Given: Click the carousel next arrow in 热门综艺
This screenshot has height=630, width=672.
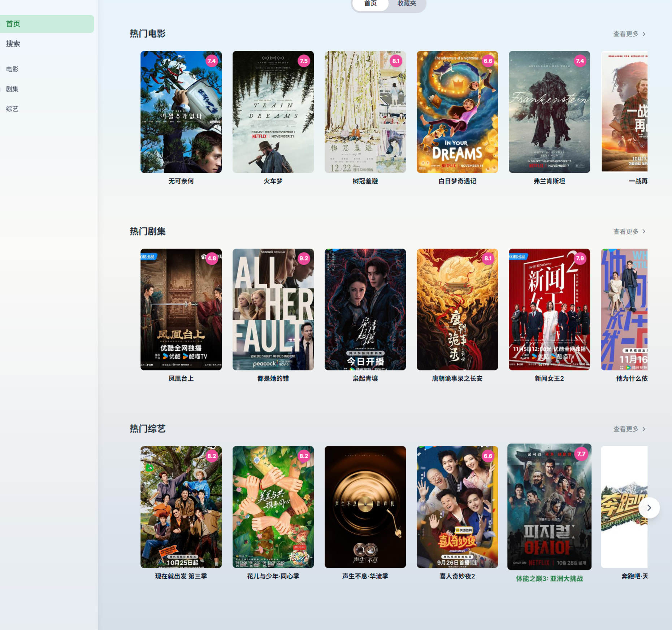Looking at the screenshot, I should [649, 508].
